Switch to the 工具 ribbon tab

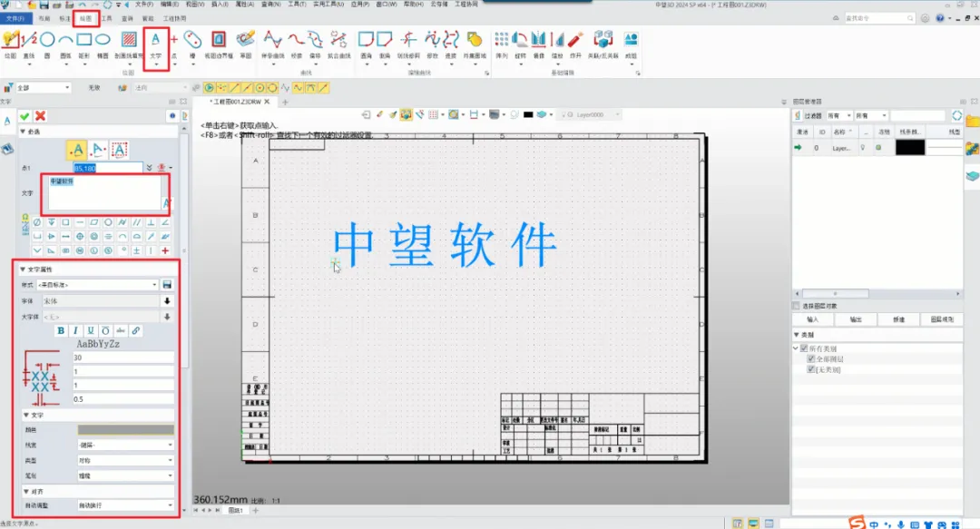click(x=105, y=18)
